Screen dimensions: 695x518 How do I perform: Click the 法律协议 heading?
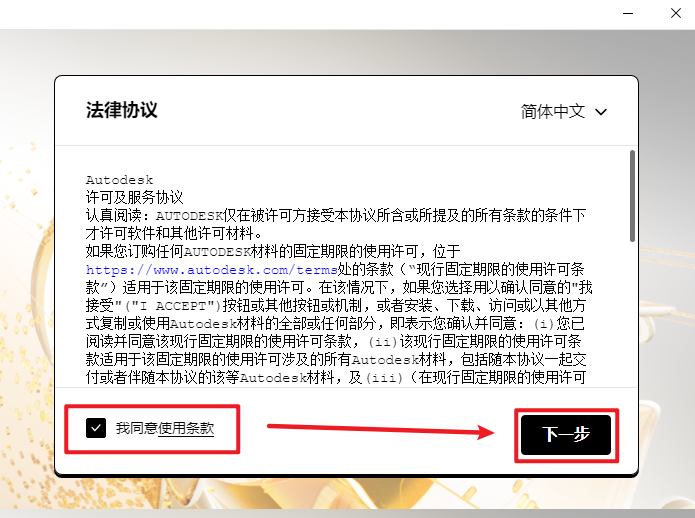point(121,110)
